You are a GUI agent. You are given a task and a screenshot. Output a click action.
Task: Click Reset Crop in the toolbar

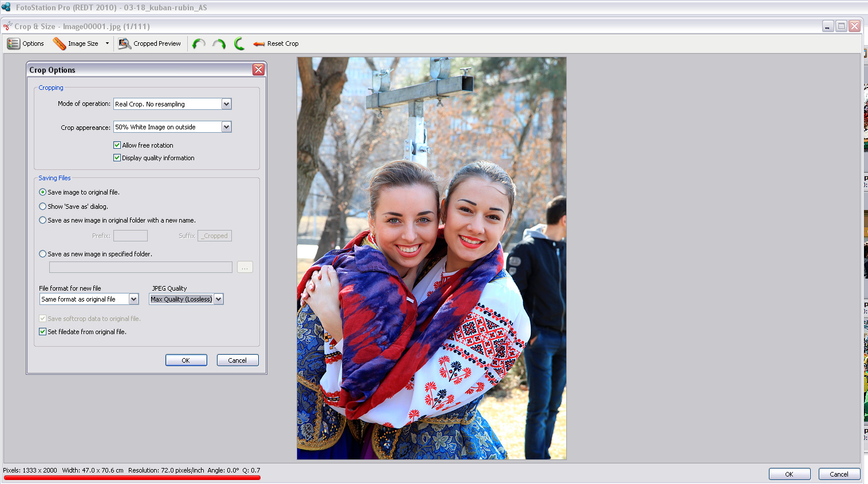click(x=276, y=43)
